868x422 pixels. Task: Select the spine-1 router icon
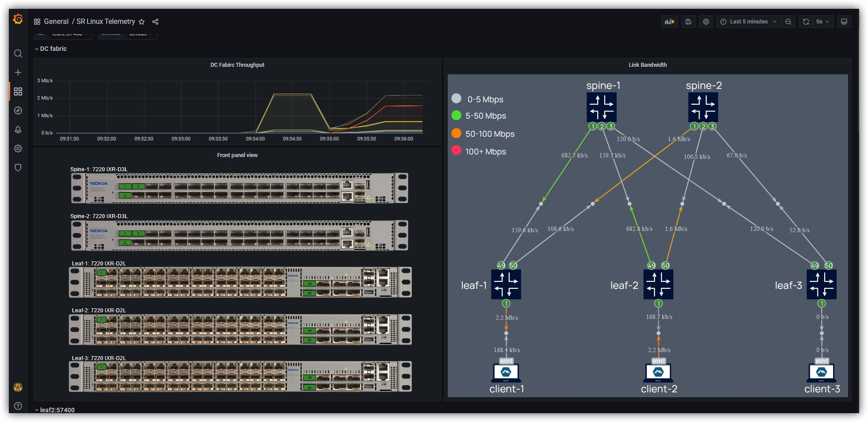(x=602, y=107)
